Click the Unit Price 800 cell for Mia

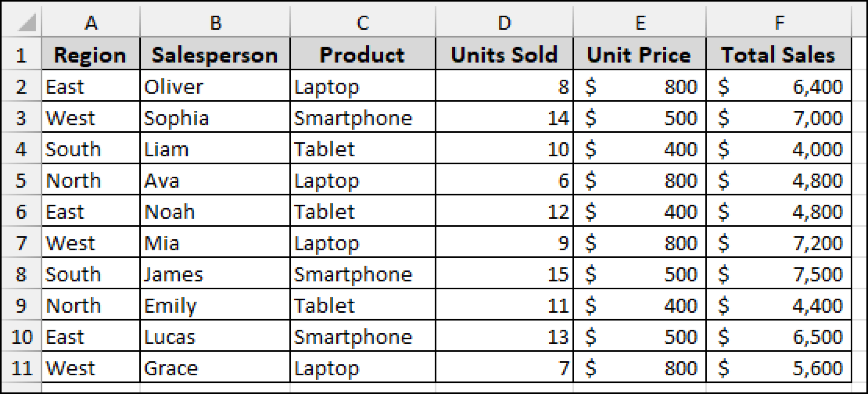click(640, 243)
